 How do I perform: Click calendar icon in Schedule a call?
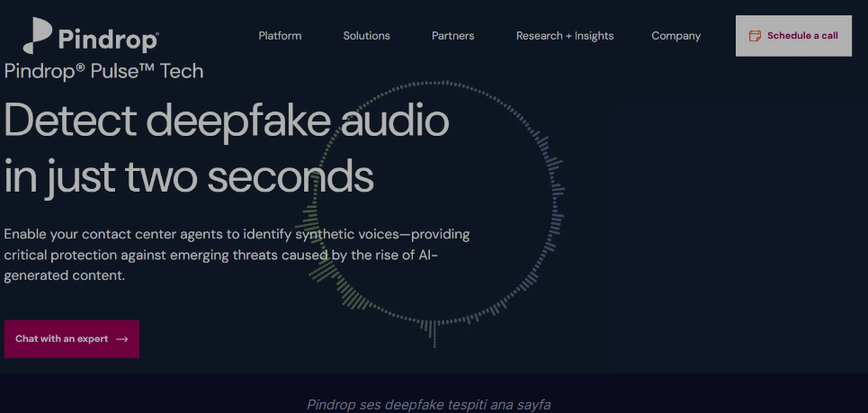coord(755,36)
